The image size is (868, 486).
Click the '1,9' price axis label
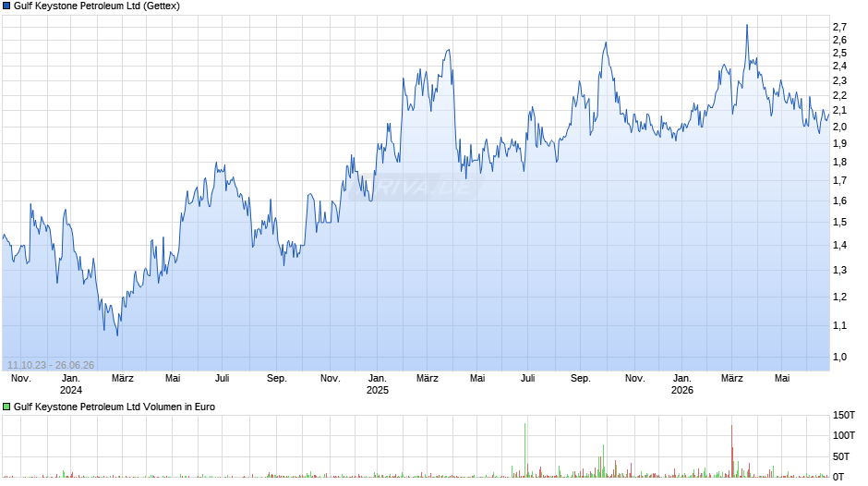tap(839, 143)
